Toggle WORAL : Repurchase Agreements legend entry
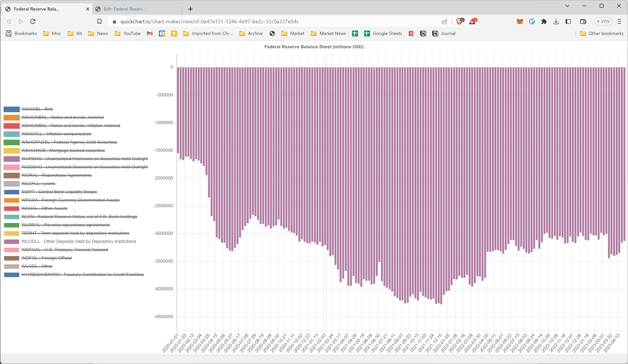628x364 pixels. [56, 175]
